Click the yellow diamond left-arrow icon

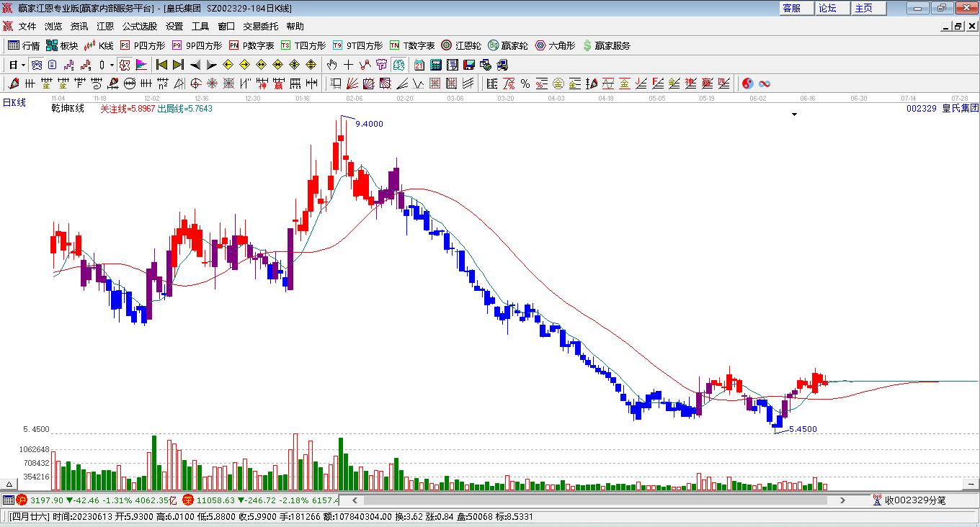coord(228,65)
